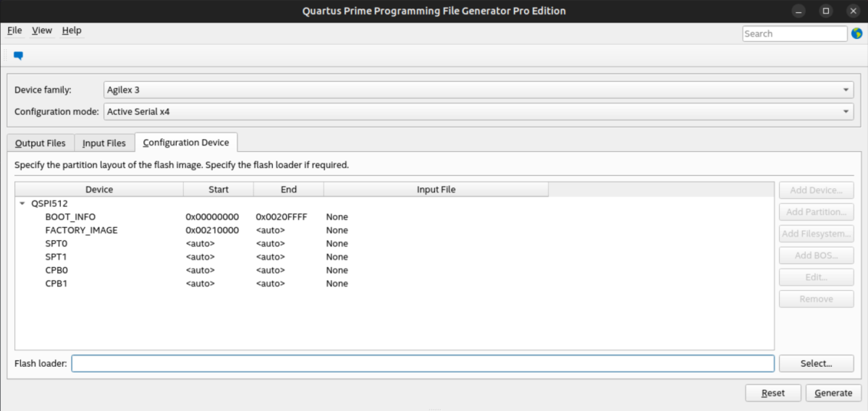868x411 pixels.
Task: Open the Device family dropdown
Action: 478,90
